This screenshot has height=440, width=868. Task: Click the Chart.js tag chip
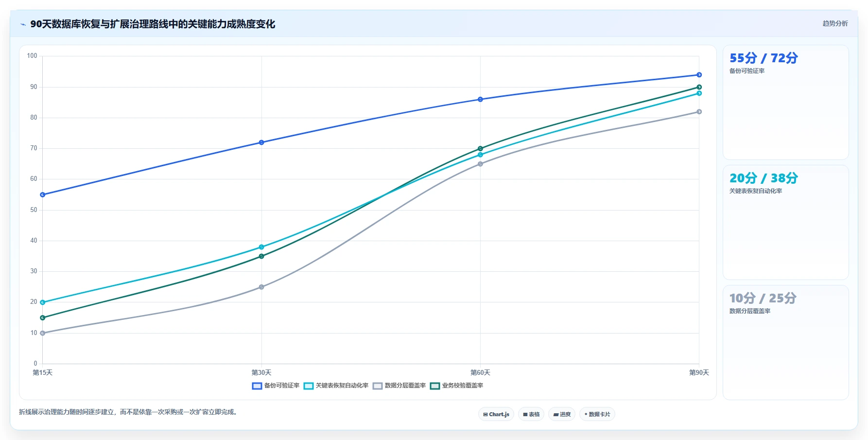pyautogui.click(x=496, y=414)
